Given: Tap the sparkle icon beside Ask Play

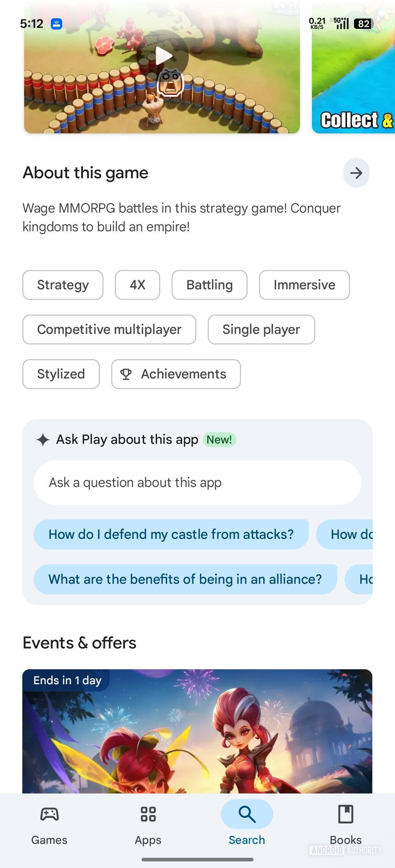Looking at the screenshot, I should (43, 439).
